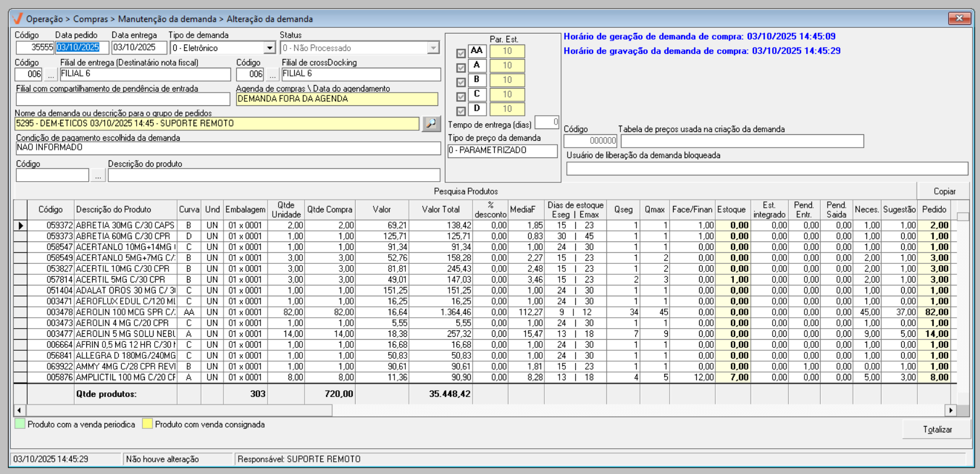980x474 pixels.
Task: Click the magnifier search icon beside demand name
Action: tap(431, 124)
